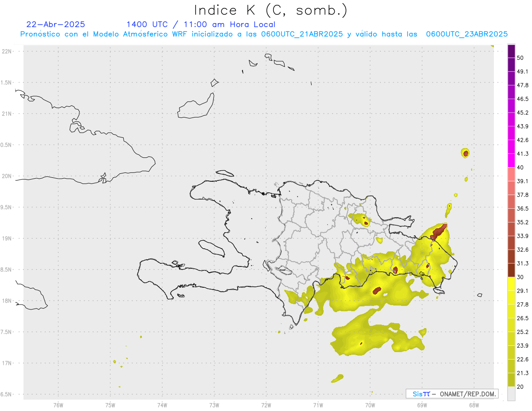This screenshot has width=532, height=411.
Task: Click the colorbar label '49.1'
Action: [x=523, y=71]
